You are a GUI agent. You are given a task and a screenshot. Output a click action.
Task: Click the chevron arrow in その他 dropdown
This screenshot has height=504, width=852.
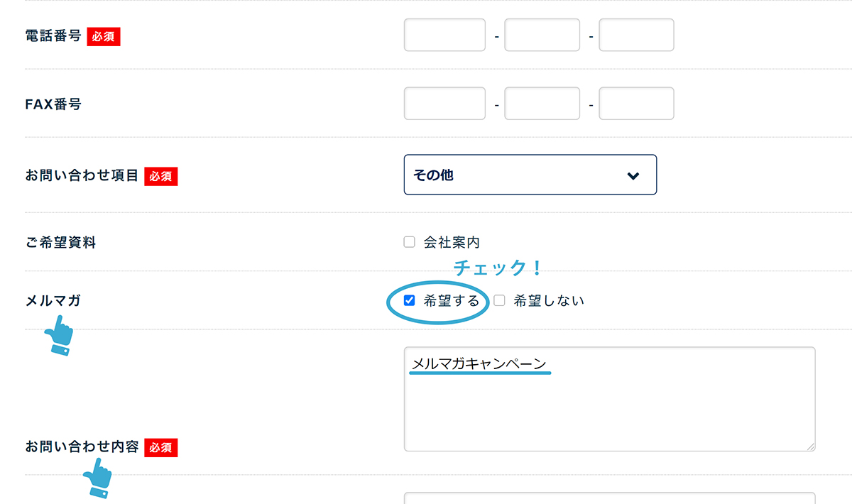(x=633, y=175)
